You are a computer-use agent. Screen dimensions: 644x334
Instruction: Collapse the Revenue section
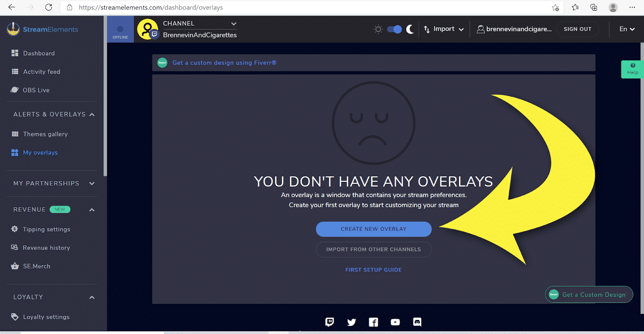[x=92, y=210]
